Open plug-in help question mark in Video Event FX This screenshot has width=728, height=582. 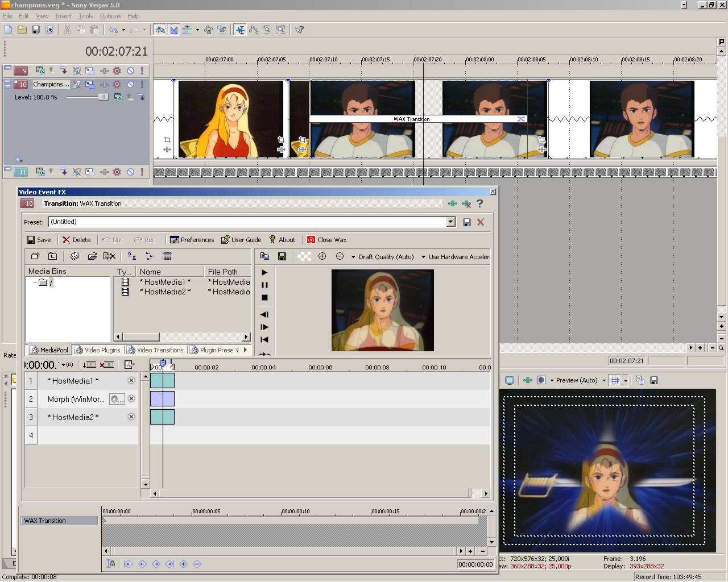tap(479, 203)
